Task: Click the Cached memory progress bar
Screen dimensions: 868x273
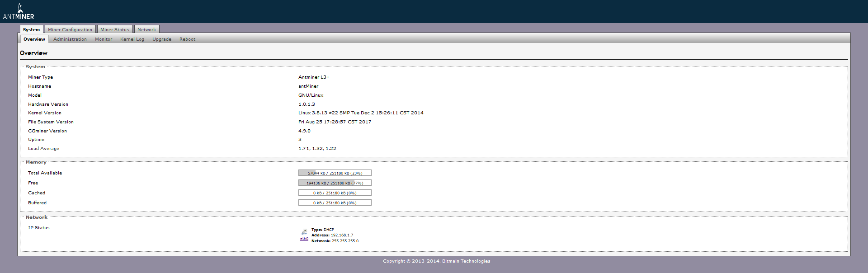Action: pos(335,193)
